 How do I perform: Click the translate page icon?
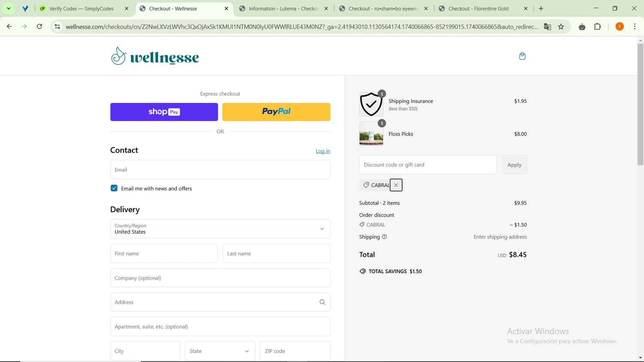point(547,27)
